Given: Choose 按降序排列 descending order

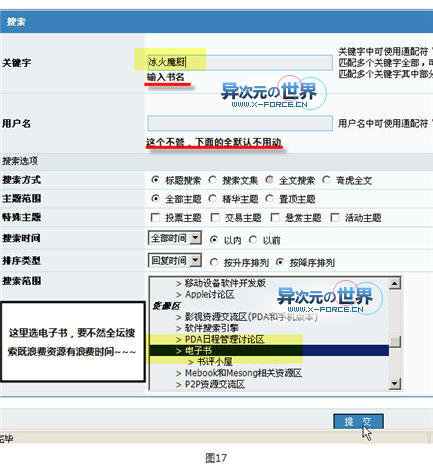Looking at the screenshot, I should click(x=280, y=262).
